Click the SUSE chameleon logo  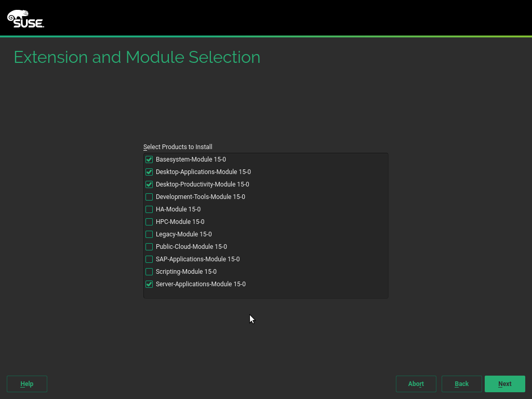pyautogui.click(x=25, y=19)
